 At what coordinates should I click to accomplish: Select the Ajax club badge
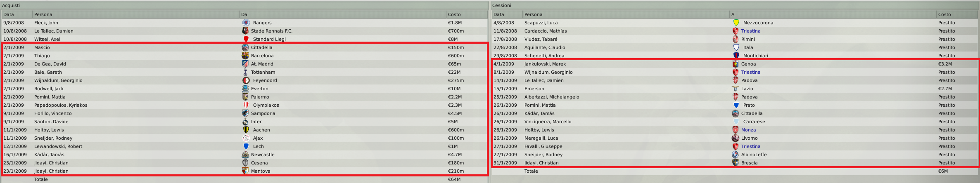(x=246, y=138)
